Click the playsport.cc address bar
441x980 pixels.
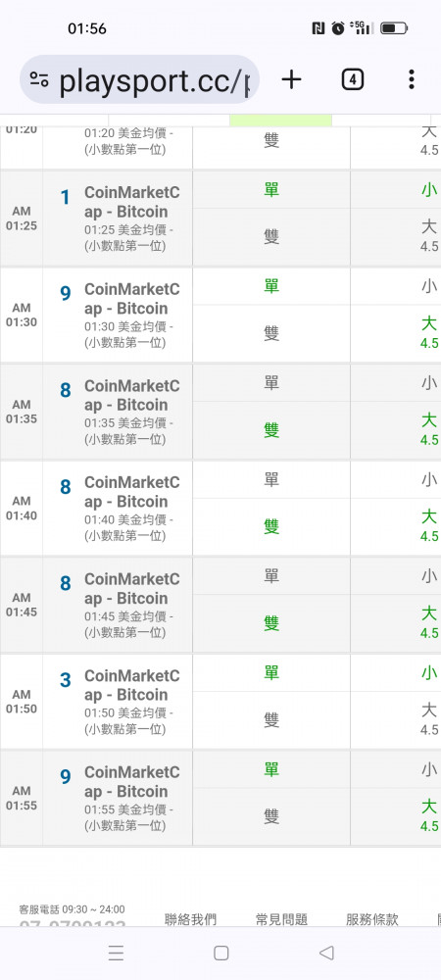(x=140, y=79)
